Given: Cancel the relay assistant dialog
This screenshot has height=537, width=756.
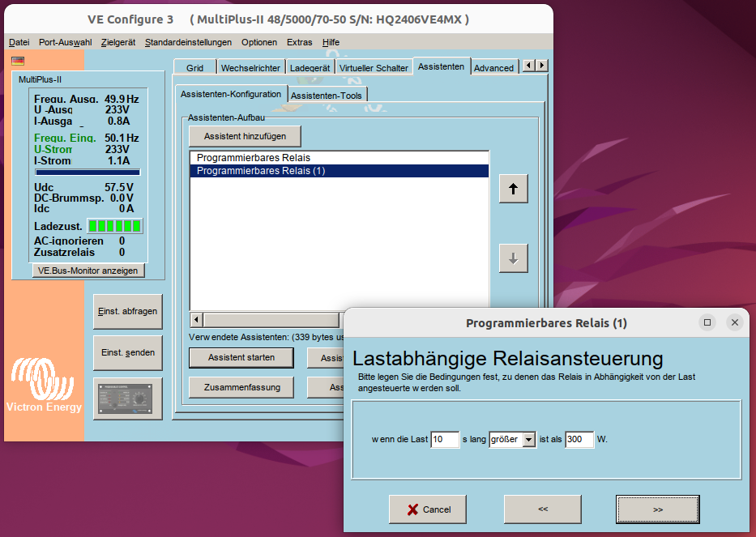Looking at the screenshot, I should click(428, 509).
